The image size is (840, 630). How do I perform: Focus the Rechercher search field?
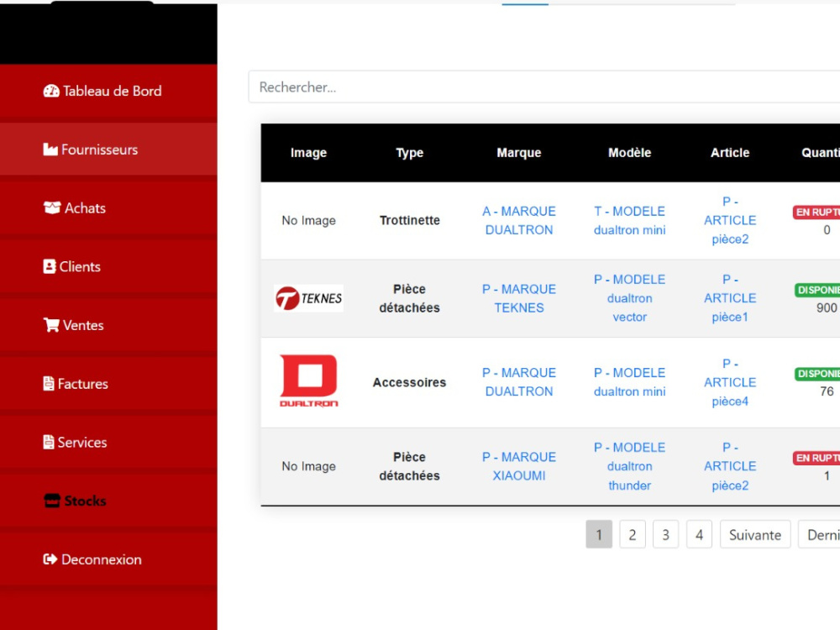(x=543, y=87)
